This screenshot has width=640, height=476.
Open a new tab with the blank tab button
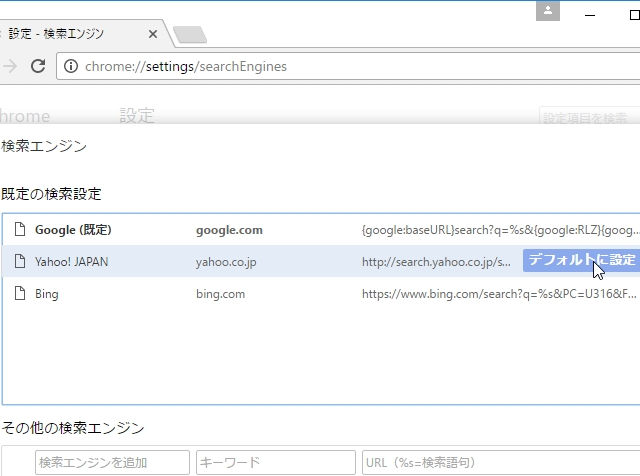pos(190,35)
